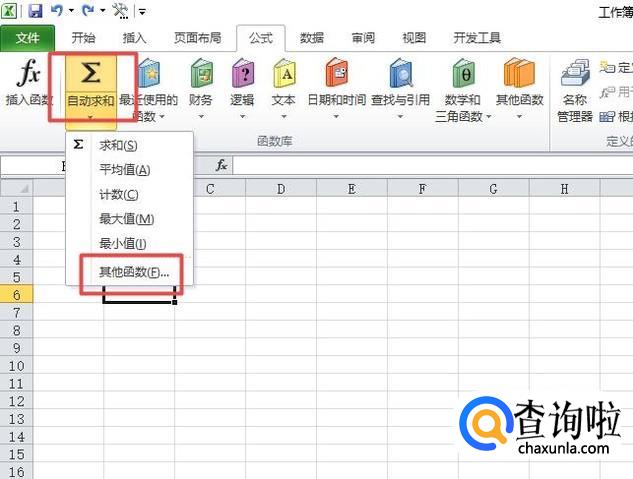
Task: Open the Name Manager (名称管理器) icon
Action: coord(575,75)
